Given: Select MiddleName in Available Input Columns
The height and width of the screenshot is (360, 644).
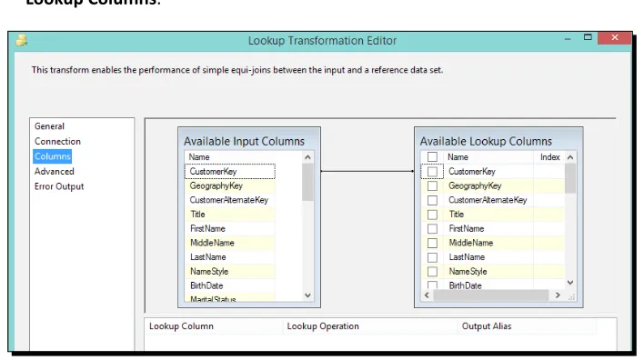Looking at the screenshot, I should (230, 243).
